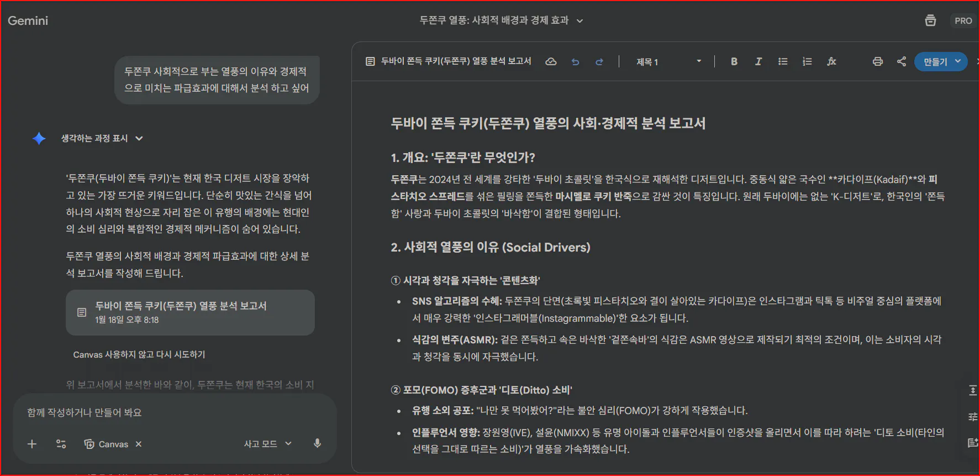Apply bulleted list formatting
The width and height of the screenshot is (980, 476).
coord(783,61)
